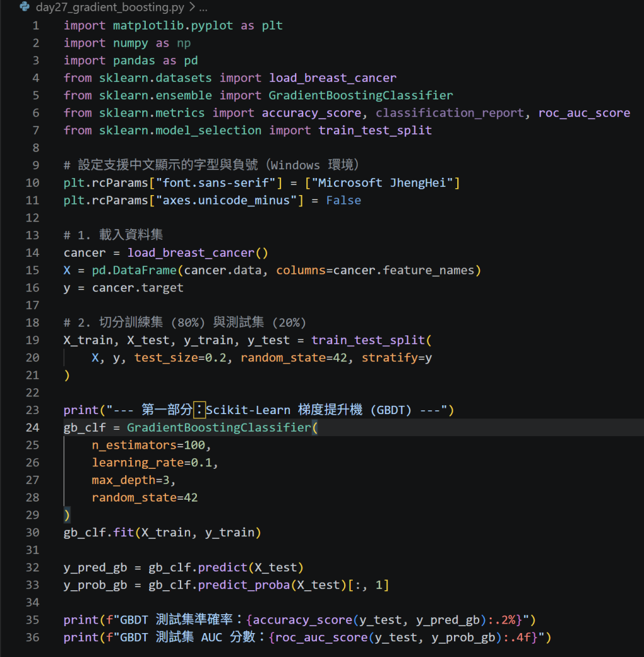Click "random_state" on line 28
Screen dimensions: 644x657
pos(134,498)
